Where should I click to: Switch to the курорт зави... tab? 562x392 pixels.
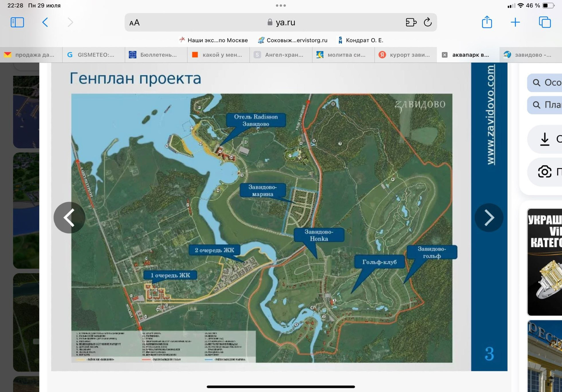(406, 55)
